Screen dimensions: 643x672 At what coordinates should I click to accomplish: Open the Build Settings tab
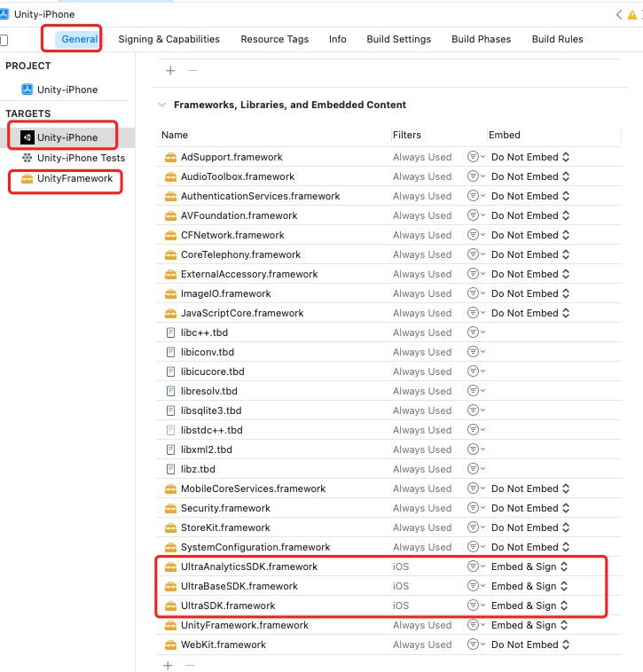[399, 39]
